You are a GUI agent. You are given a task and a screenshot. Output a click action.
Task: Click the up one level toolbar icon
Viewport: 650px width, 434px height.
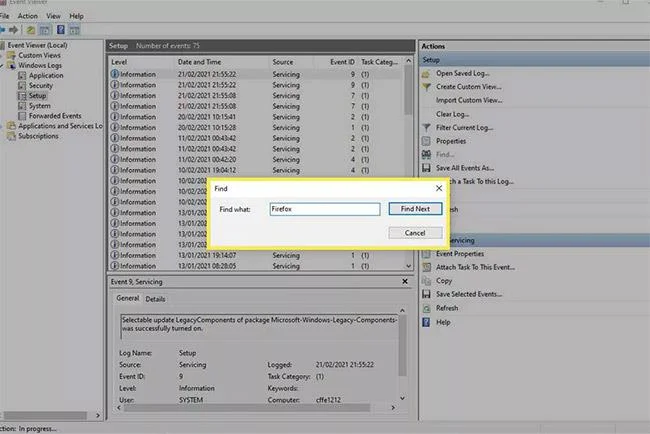tap(31, 30)
